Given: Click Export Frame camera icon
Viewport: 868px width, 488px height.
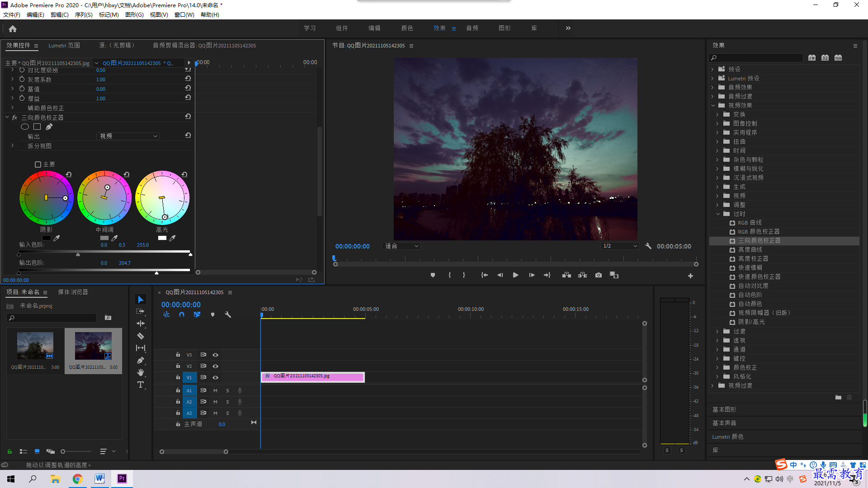Looking at the screenshot, I should coord(599,275).
